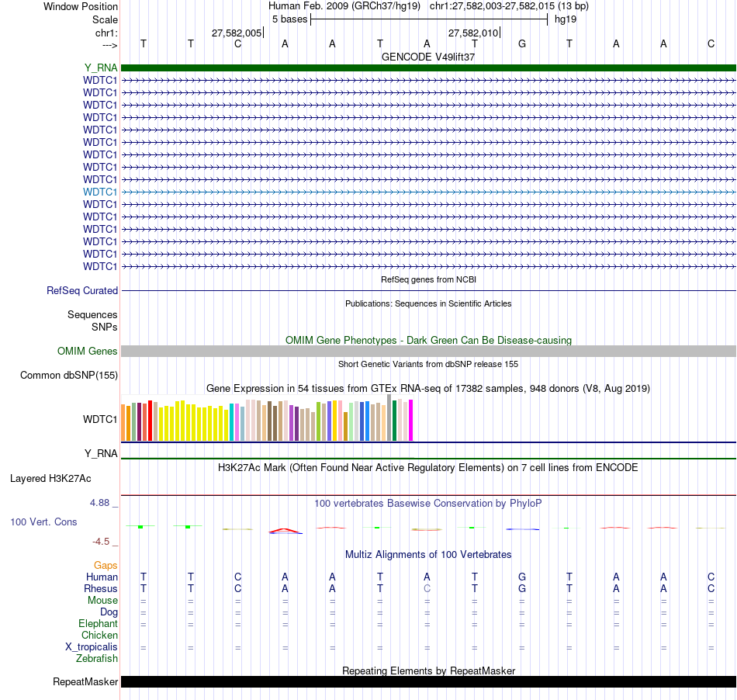The height and width of the screenshot is (700, 737).
Task: Click the G base in the top sequence row
Action: click(522, 43)
